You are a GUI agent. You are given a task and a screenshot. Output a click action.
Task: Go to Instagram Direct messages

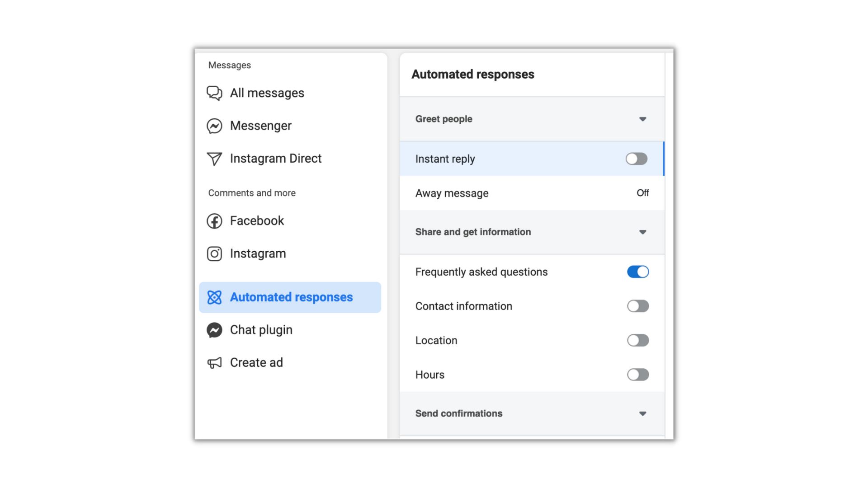point(275,159)
